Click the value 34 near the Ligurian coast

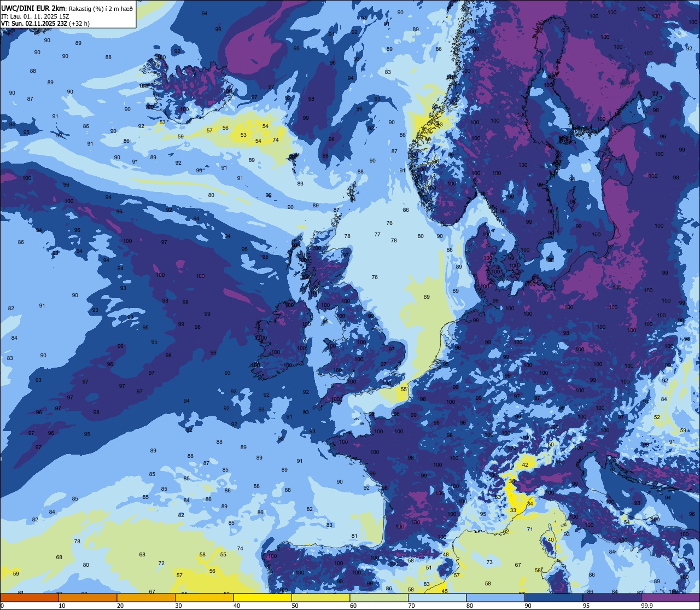pos(530,503)
